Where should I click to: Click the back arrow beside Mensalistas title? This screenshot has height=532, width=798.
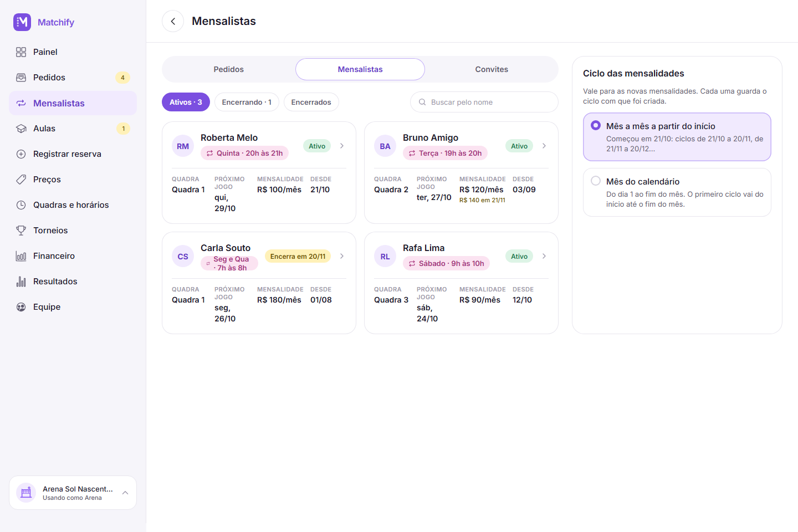pyautogui.click(x=173, y=21)
